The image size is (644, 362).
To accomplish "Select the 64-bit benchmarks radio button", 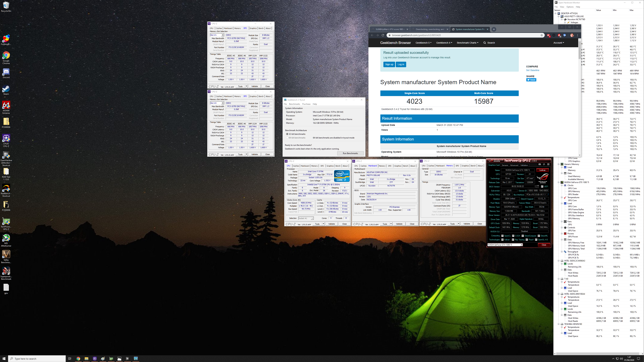I will pos(287,138).
